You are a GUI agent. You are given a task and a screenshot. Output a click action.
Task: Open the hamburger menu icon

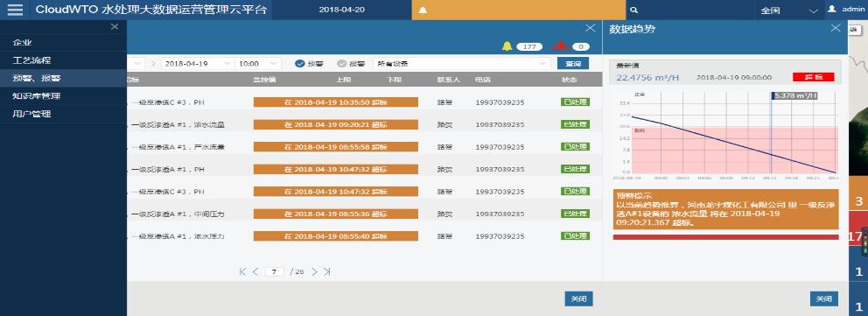[x=15, y=10]
